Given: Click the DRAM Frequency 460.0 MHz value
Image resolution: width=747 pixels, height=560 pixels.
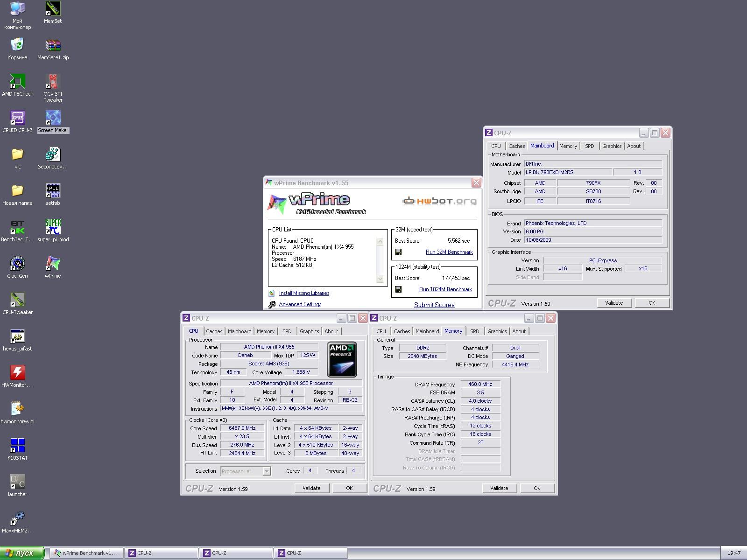Looking at the screenshot, I should point(480,385).
